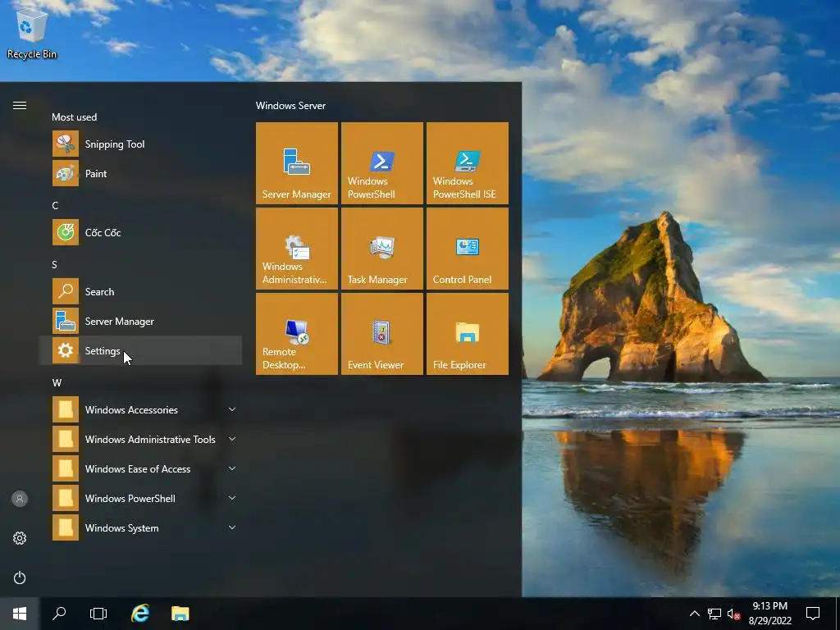Select the Windows System folder

tap(140, 527)
